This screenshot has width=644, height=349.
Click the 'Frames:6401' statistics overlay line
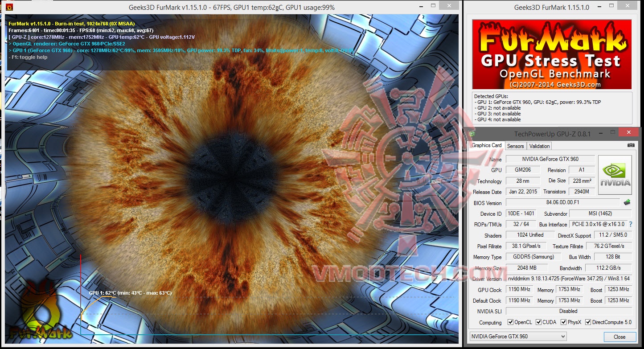81,30
